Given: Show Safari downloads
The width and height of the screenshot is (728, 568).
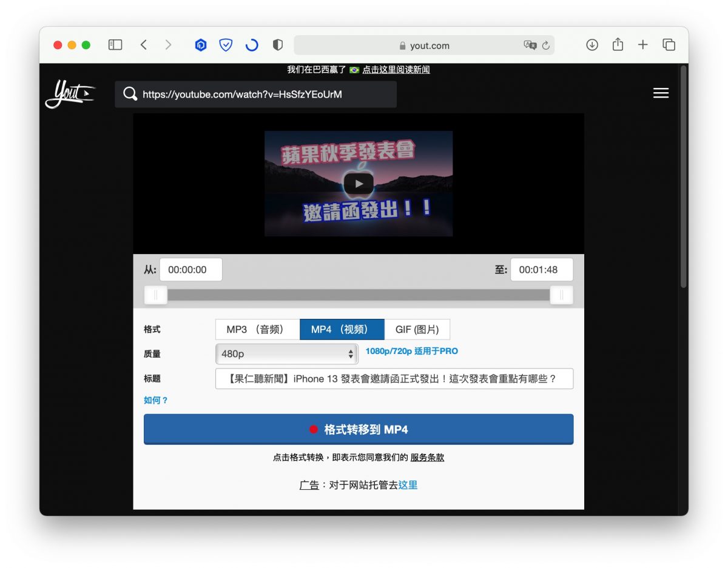Looking at the screenshot, I should [592, 45].
